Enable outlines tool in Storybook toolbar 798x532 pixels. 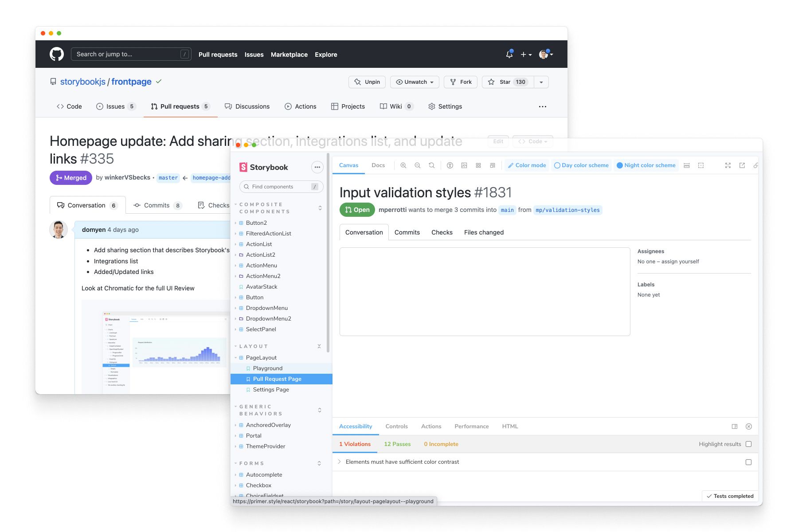tap(701, 165)
